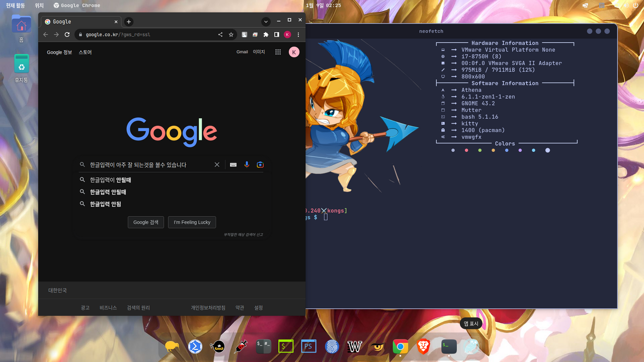The width and height of the screenshot is (644, 362).
Task: Click the second extension icon in Chrome toolbar
Action: (x=255, y=35)
